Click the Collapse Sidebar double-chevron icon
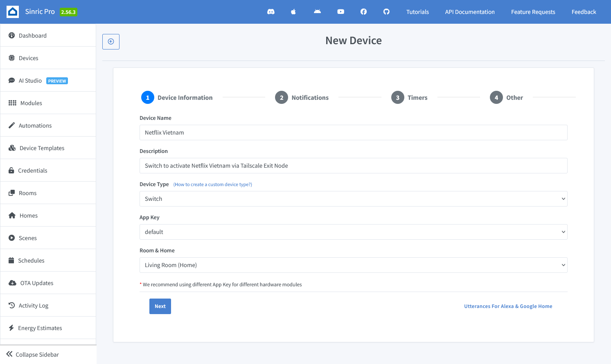Screen dimensions: 611x364 pyautogui.click(x=9, y=354)
